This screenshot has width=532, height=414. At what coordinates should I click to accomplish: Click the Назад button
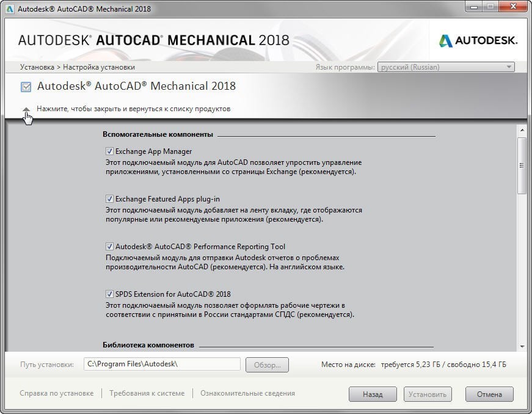tap(373, 394)
